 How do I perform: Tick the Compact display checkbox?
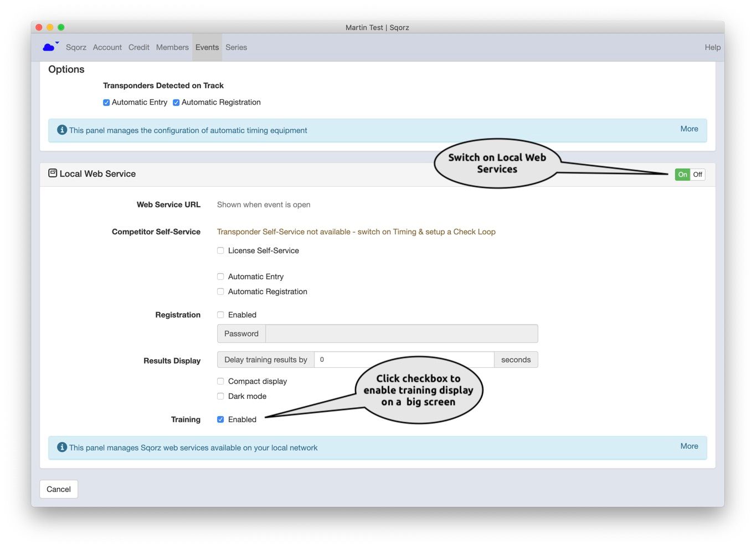220,381
